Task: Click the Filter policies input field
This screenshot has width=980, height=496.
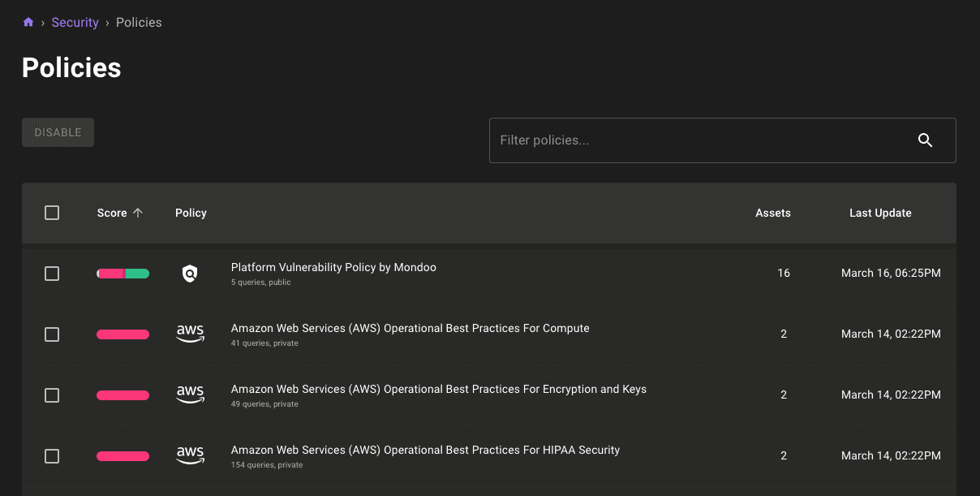Action: [x=698, y=140]
